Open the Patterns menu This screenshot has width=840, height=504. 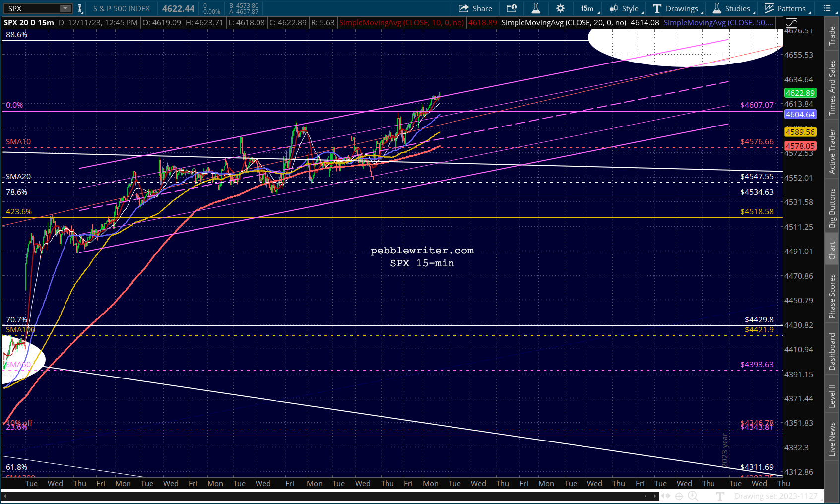pyautogui.click(x=787, y=8)
